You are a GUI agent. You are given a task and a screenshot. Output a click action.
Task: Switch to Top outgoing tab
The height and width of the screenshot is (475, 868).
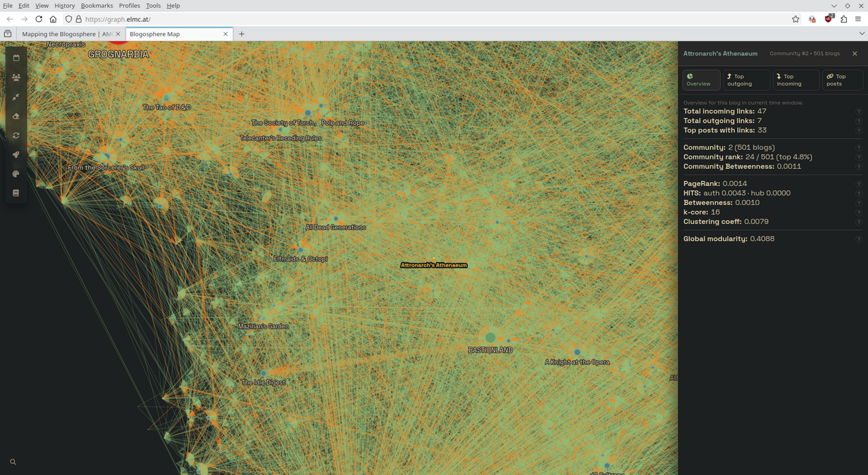click(x=745, y=80)
